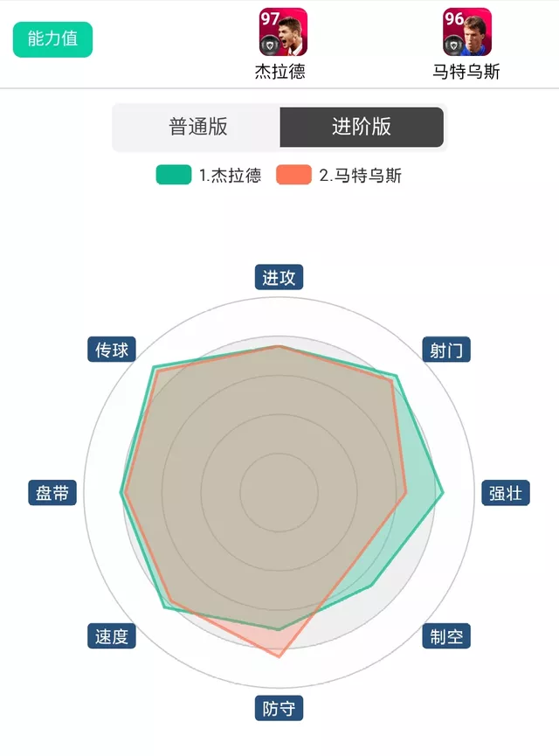Toggle the green 杰拉德 legend swatch
Viewport: 559px width, 756px height.
pos(174,175)
